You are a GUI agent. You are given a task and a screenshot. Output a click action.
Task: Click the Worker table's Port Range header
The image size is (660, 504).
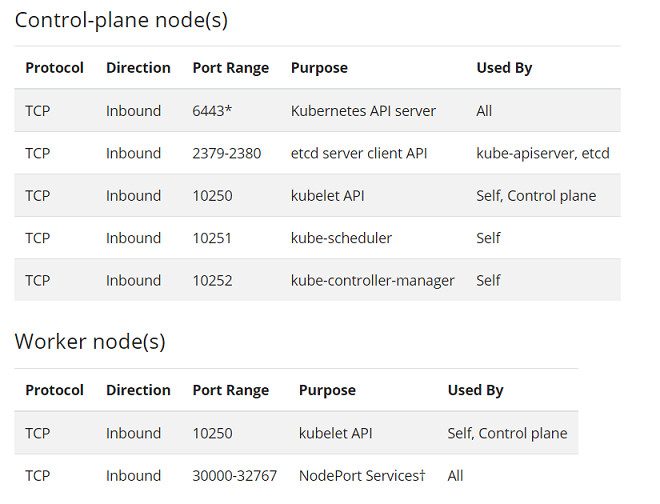pos(231,390)
